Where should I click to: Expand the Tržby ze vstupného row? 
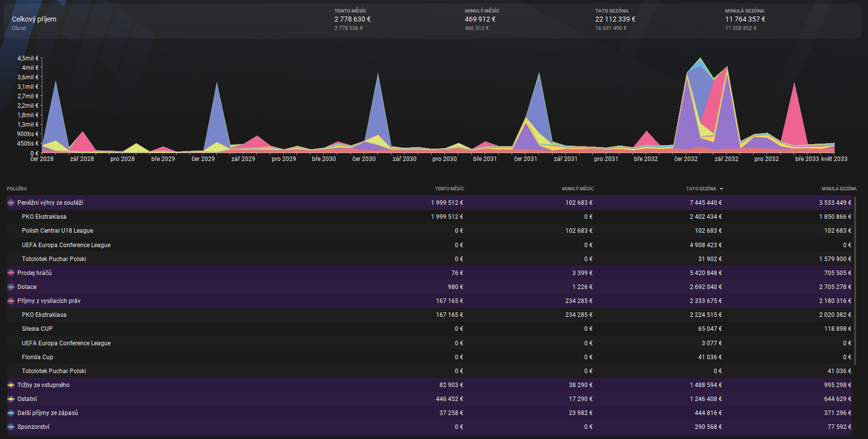coord(431,385)
